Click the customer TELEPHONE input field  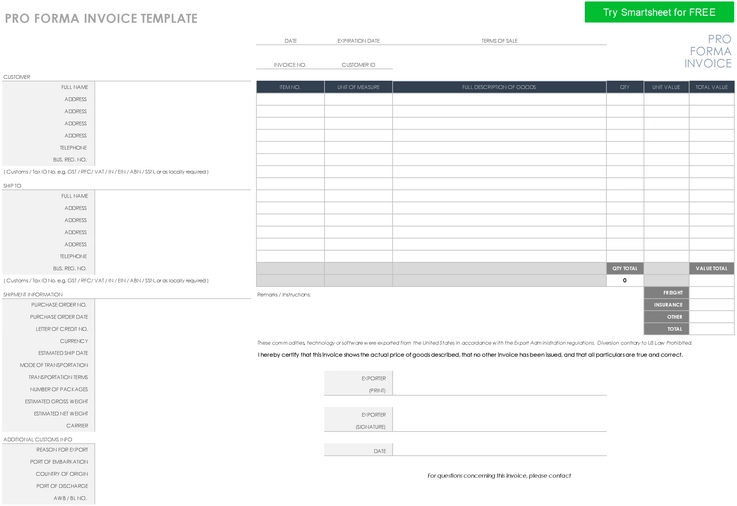[x=173, y=148]
